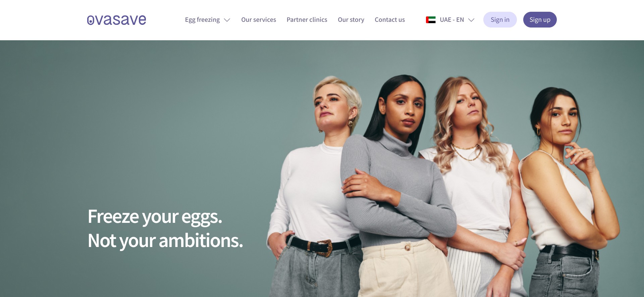Open the UAE - EN language chevron
The width and height of the screenshot is (644, 297).
click(471, 20)
